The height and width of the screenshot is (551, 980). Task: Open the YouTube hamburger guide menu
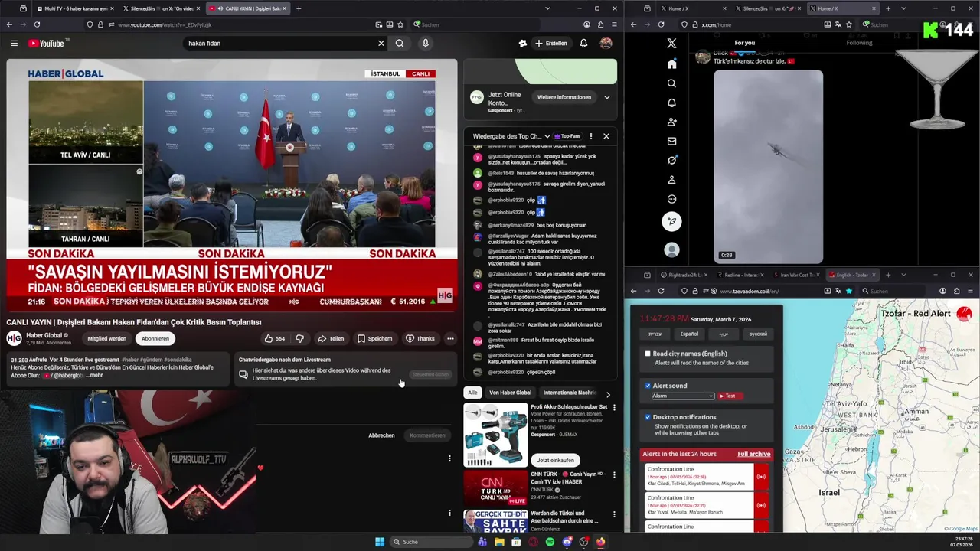point(14,44)
